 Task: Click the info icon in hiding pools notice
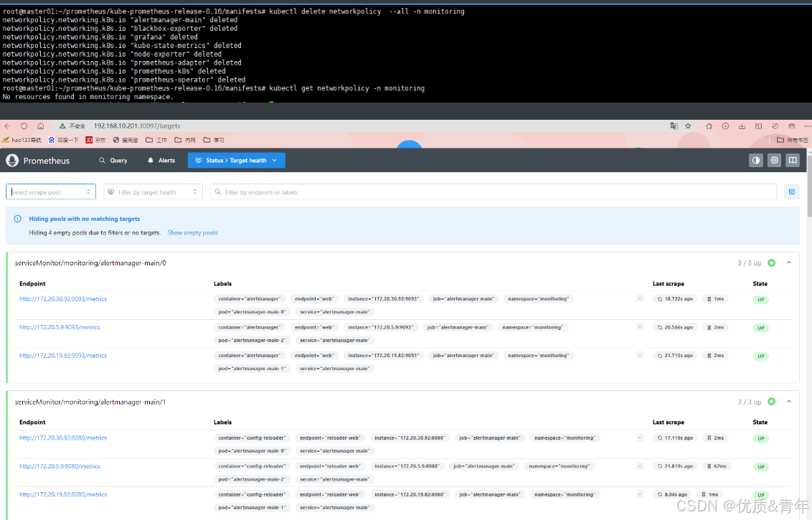[18, 219]
